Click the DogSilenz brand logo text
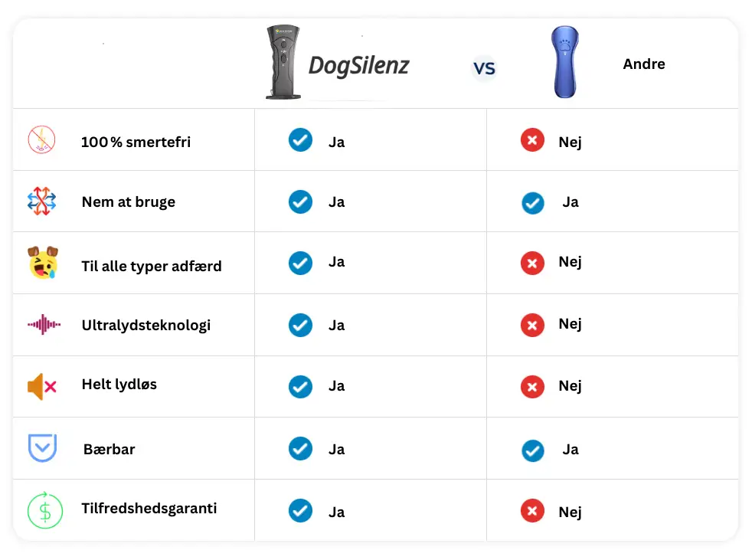This screenshot has width=752, height=560. click(x=358, y=66)
